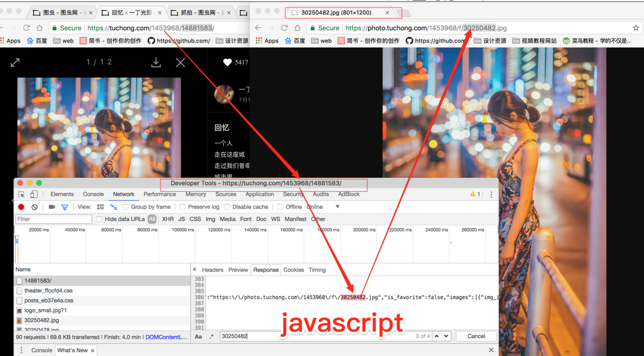Switch to the Application panel tab
This screenshot has height=356, width=644.
260,194
